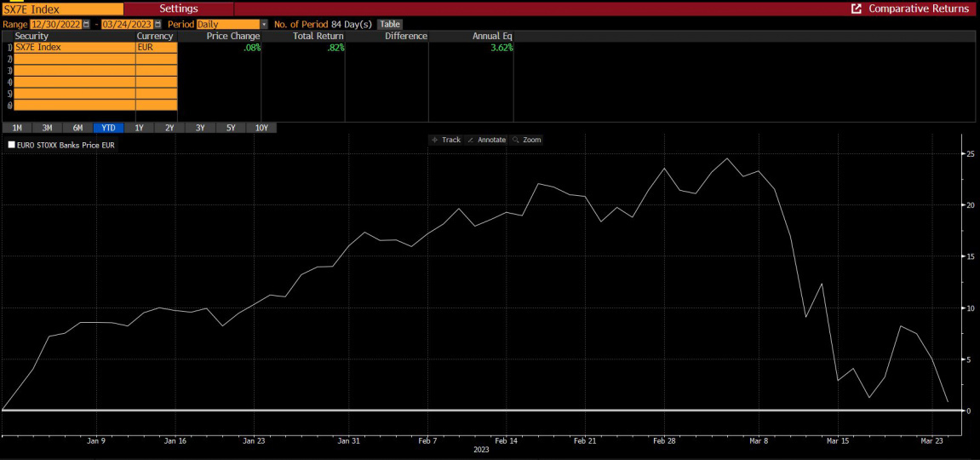Screen dimensions: 980x460
Task: Select the 5Y range button
Action: pyautogui.click(x=232, y=128)
